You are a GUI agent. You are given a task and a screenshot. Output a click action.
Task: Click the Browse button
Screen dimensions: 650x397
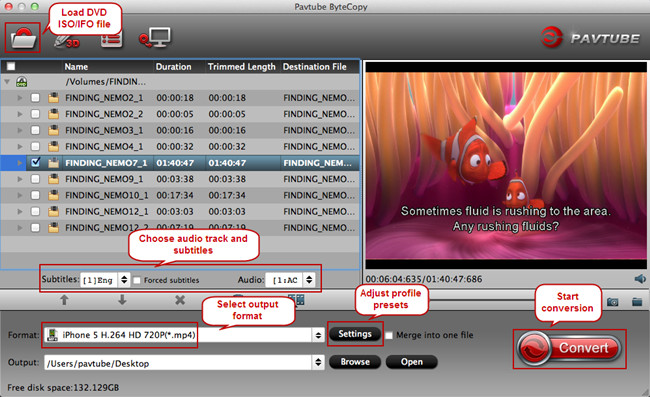tap(355, 362)
